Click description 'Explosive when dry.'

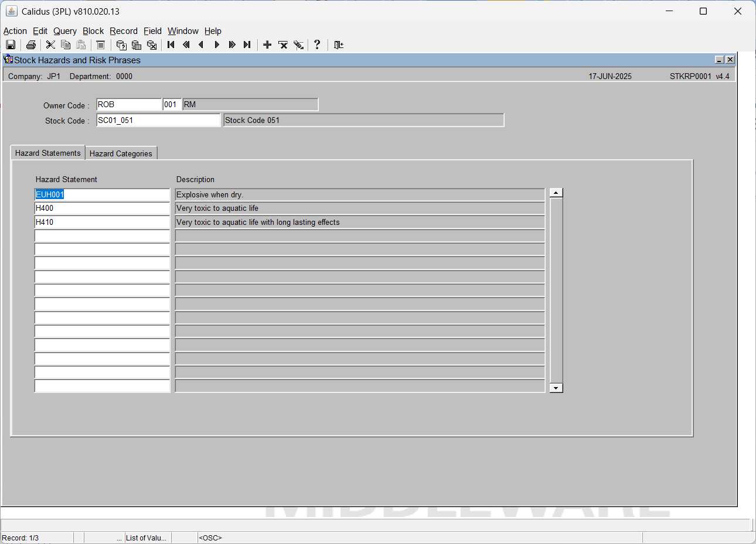(x=360, y=194)
